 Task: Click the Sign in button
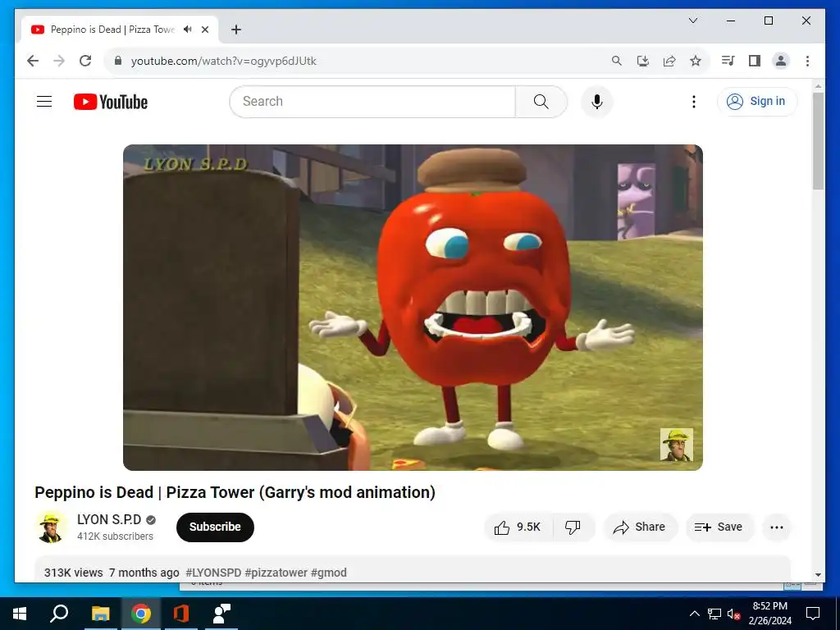(x=757, y=101)
